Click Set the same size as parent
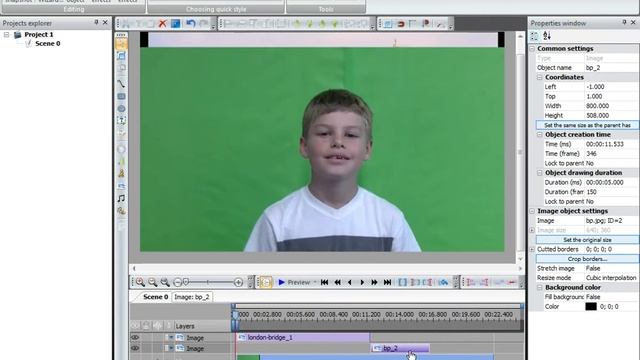The image size is (640, 360). [587, 125]
